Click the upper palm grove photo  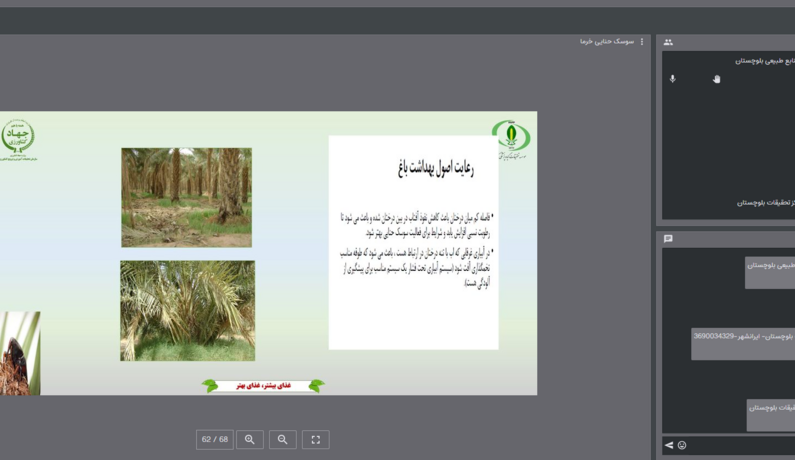[187, 197]
